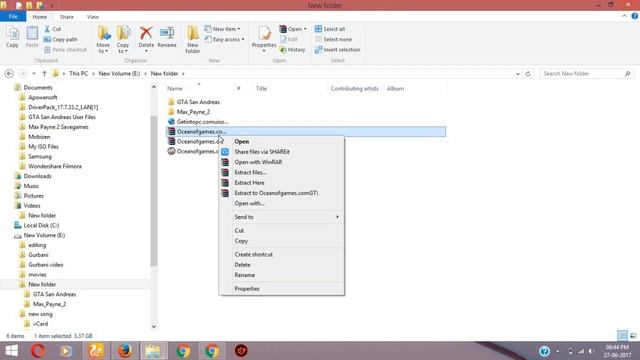640x360 pixels.
Task: Click the Help question mark icon
Action: (x=634, y=16)
